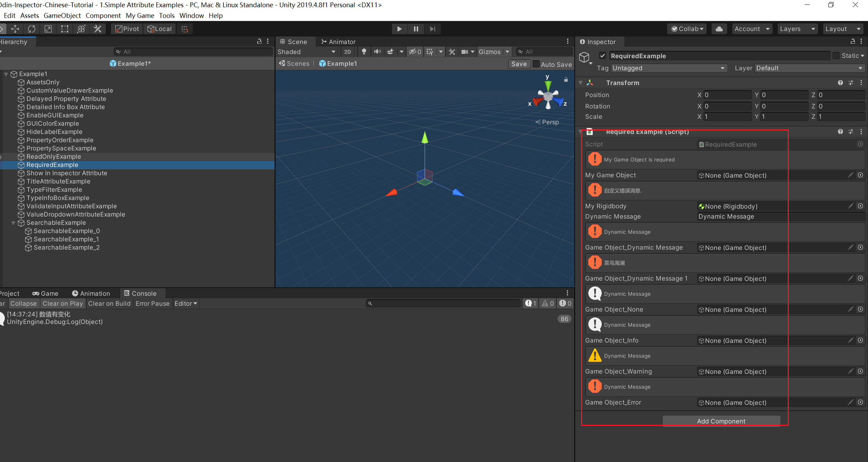Open the Layer Default dropdown
868x462 pixels.
(x=810, y=68)
